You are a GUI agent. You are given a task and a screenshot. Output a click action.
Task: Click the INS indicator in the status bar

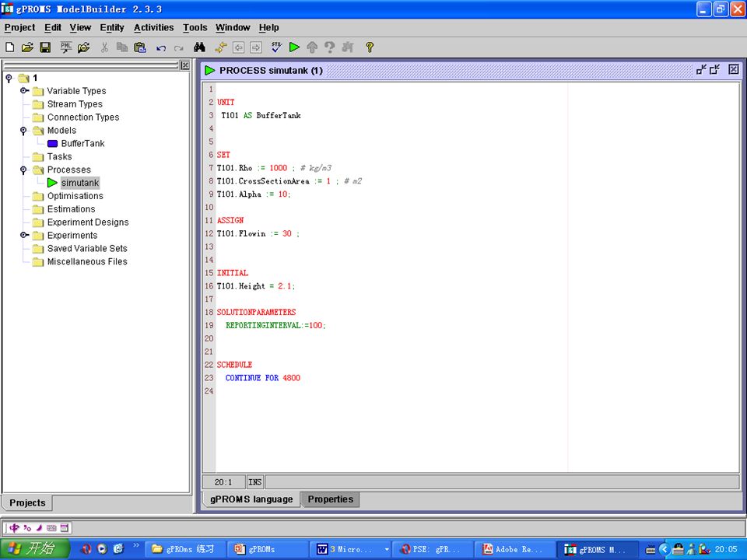point(255,482)
